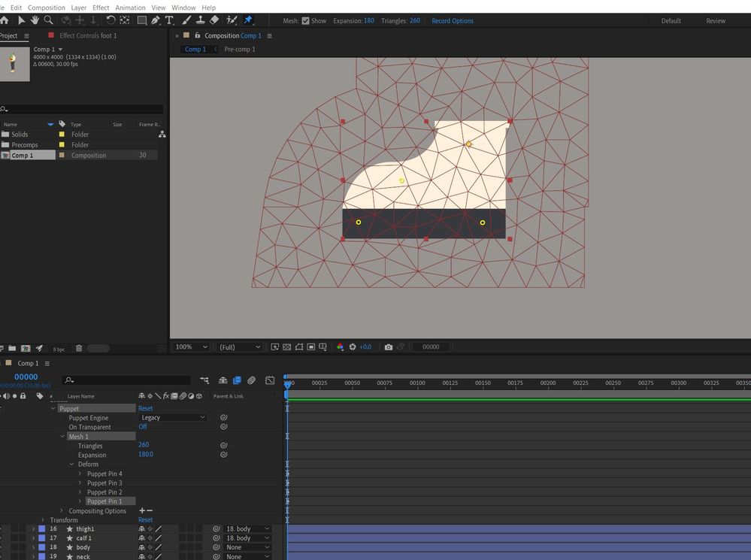
Task: Select the Type tool
Action: point(169,20)
